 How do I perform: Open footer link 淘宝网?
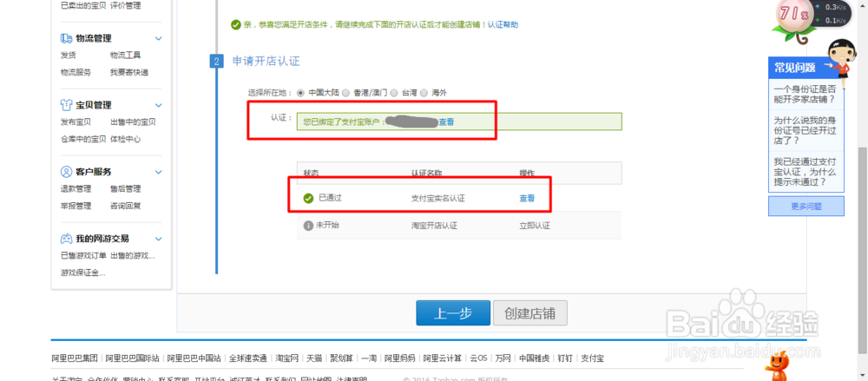(287, 358)
